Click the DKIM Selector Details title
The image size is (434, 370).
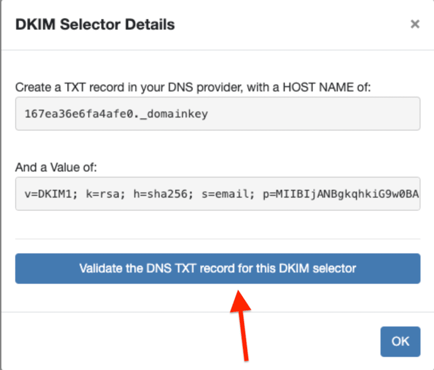(x=95, y=25)
